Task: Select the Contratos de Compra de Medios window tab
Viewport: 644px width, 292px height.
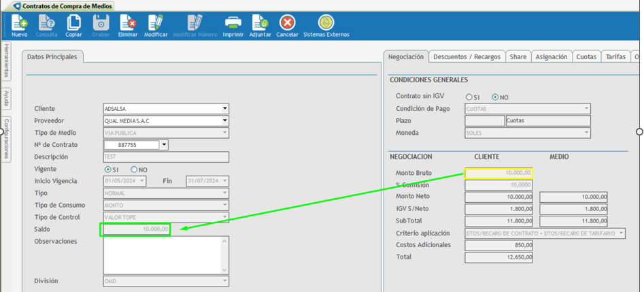Action: coord(64,7)
